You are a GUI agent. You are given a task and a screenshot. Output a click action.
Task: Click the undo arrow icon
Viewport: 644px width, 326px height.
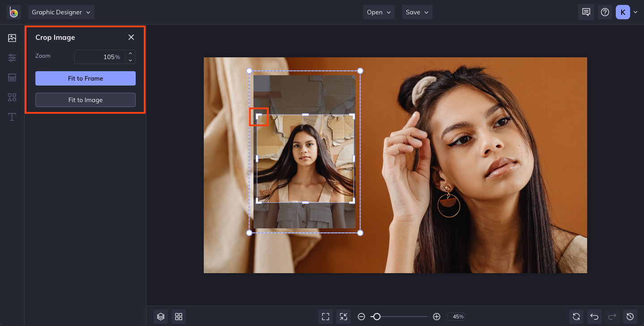(594, 317)
